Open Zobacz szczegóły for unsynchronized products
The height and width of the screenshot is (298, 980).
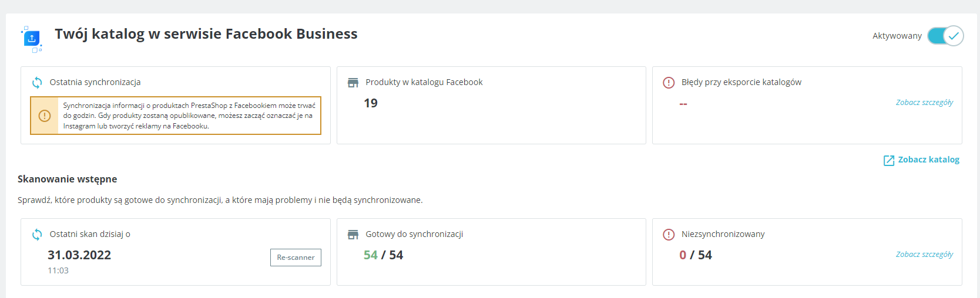tap(924, 255)
